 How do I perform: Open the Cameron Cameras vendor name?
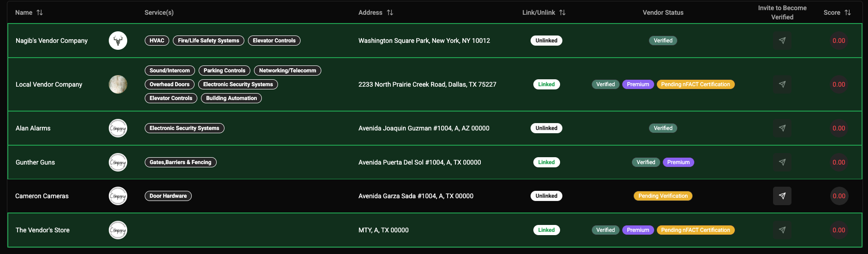click(x=42, y=196)
